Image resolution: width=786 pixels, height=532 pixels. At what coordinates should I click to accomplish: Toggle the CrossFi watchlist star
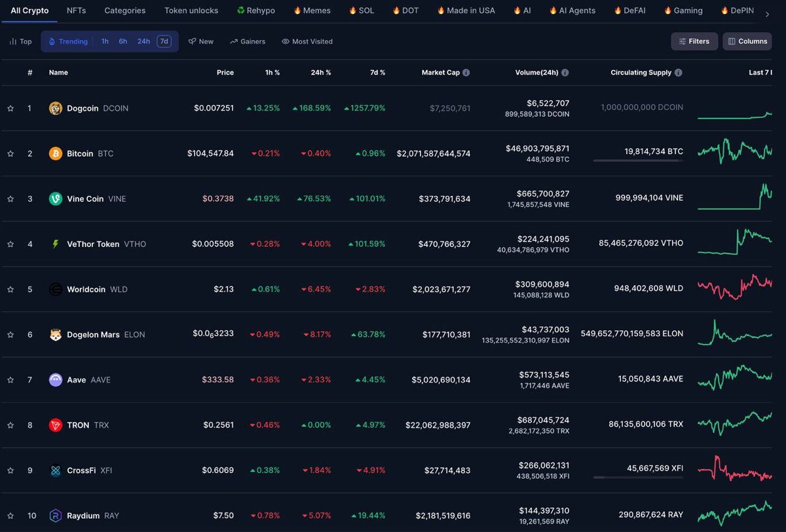(x=10, y=470)
